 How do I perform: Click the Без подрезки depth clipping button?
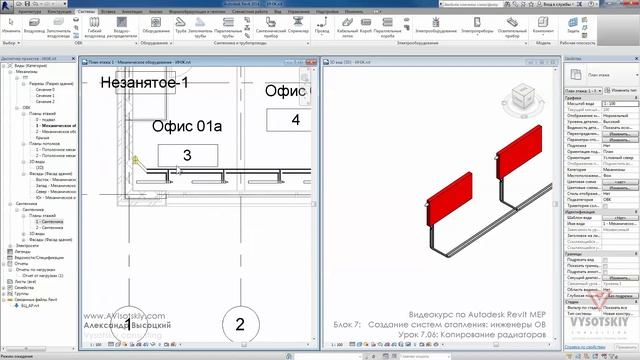pyautogui.click(x=620, y=296)
